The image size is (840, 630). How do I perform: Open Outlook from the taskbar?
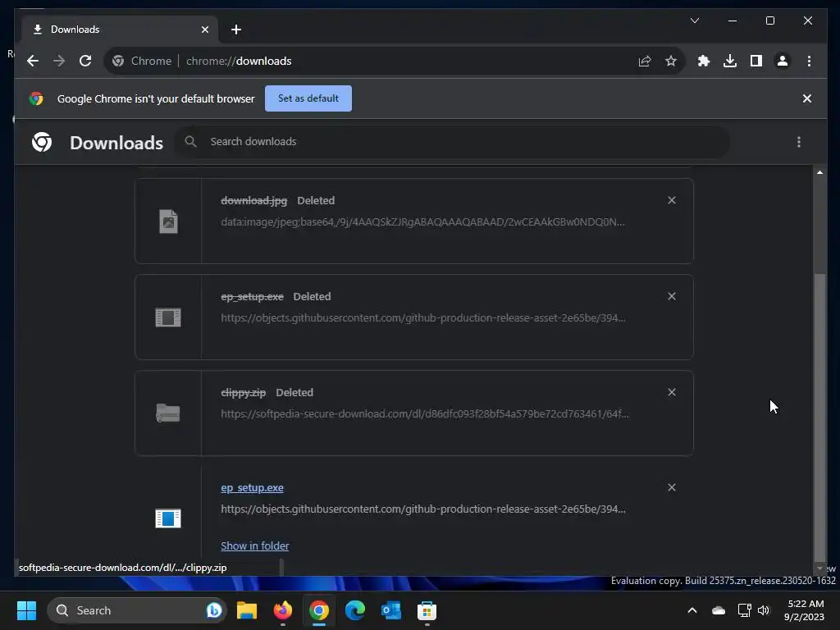[x=391, y=610]
